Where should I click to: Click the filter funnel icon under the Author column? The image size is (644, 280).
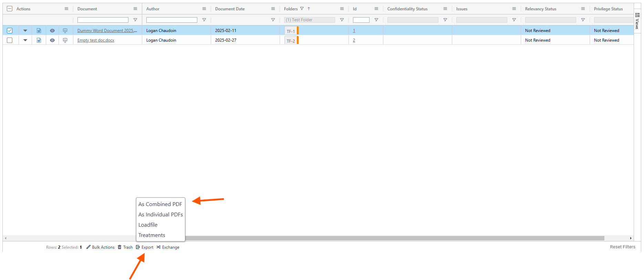[x=204, y=20]
